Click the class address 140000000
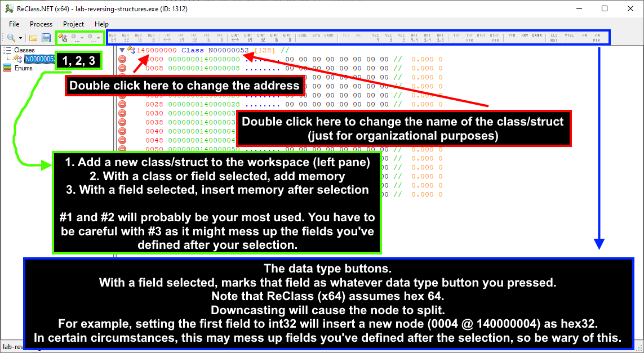This screenshot has height=353, width=644. [x=157, y=50]
